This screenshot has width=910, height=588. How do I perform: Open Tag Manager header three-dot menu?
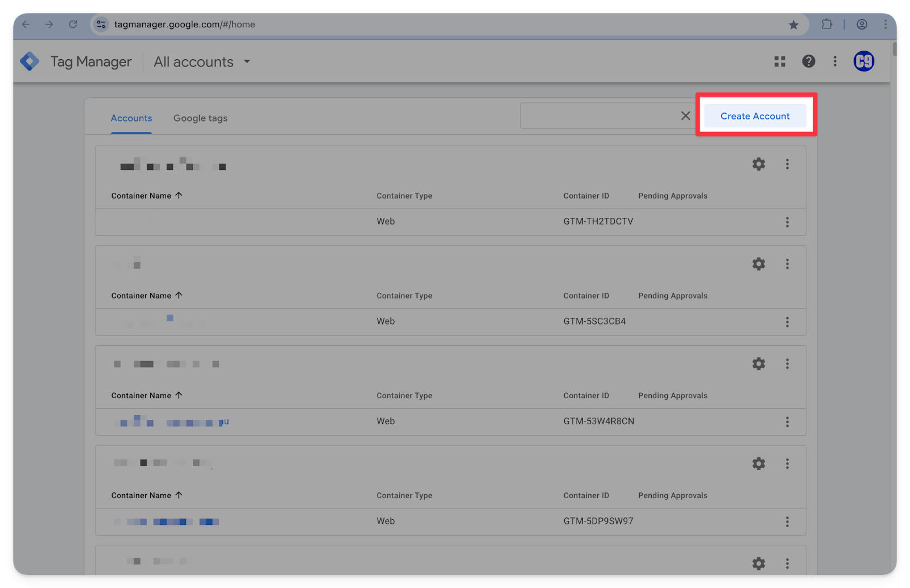[835, 61]
